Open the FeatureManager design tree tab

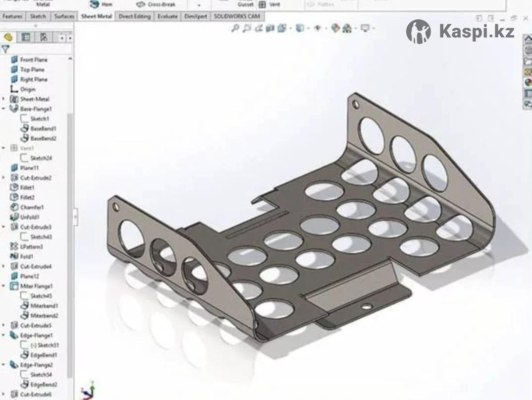(x=8, y=37)
